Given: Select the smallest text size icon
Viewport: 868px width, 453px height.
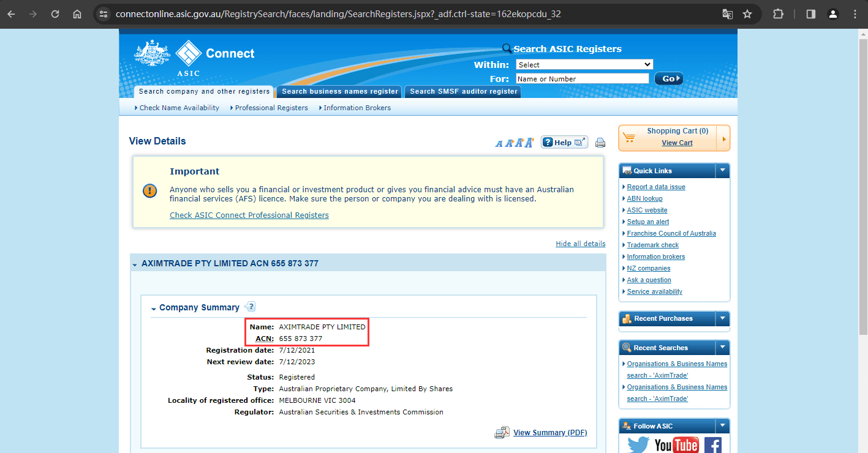Looking at the screenshot, I should click(x=499, y=144).
